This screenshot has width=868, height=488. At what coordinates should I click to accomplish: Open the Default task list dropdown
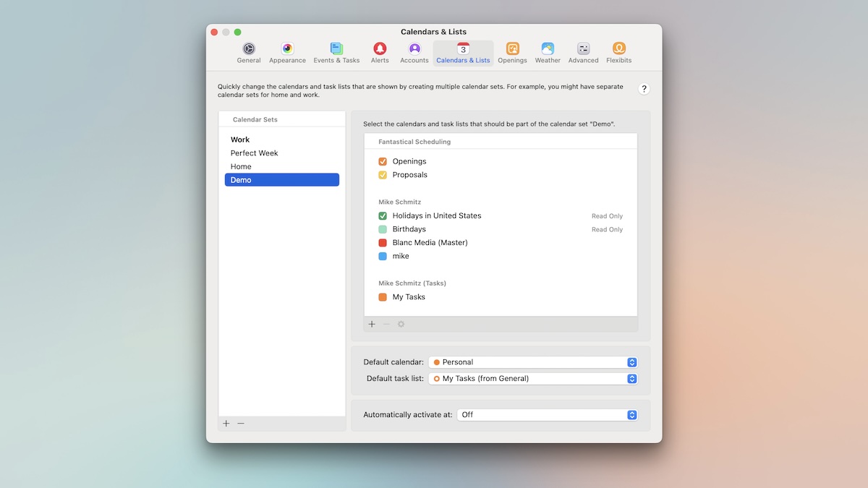[x=533, y=378]
